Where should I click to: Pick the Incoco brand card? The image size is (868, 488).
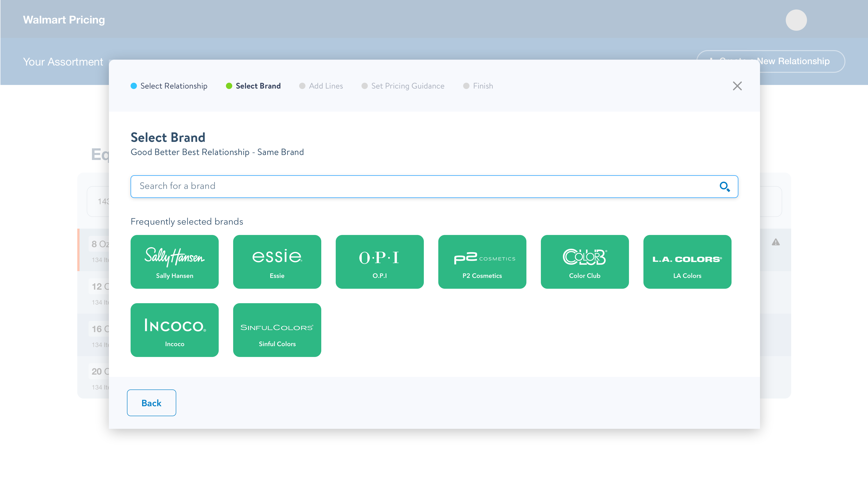[x=175, y=330]
